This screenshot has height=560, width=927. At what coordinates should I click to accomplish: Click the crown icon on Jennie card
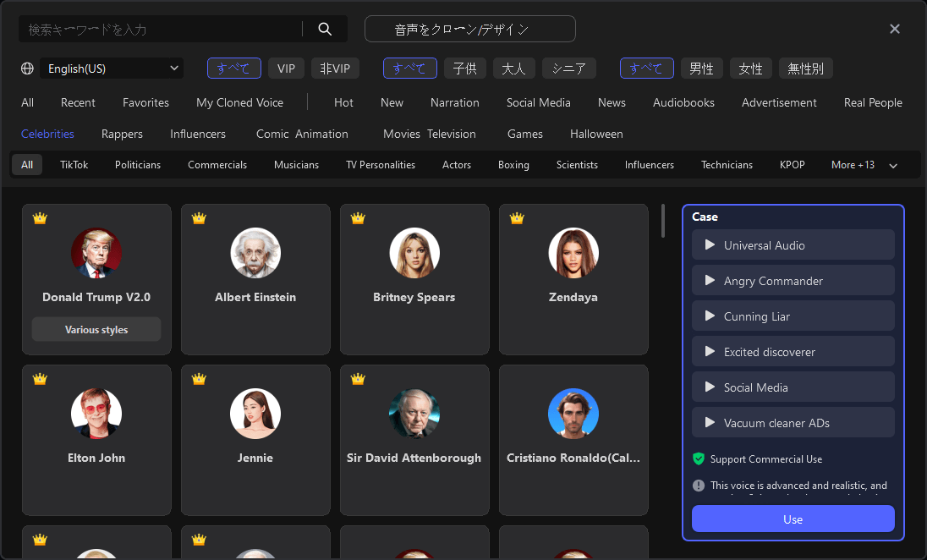tap(199, 379)
